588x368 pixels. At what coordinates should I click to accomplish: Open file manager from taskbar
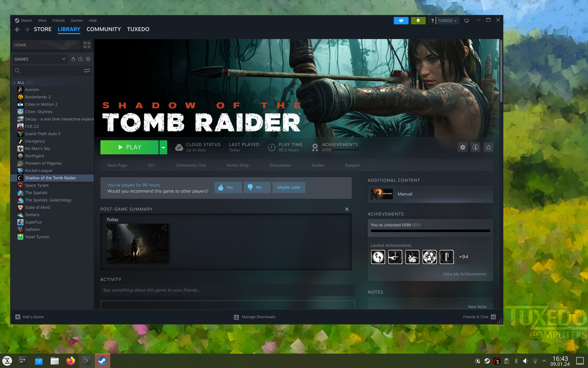(55, 361)
